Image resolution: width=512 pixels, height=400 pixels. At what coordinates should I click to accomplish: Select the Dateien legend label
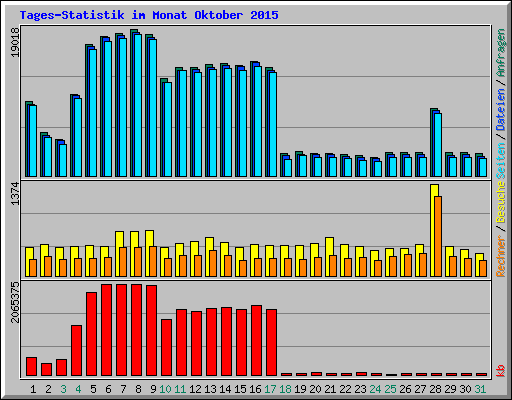(501, 110)
